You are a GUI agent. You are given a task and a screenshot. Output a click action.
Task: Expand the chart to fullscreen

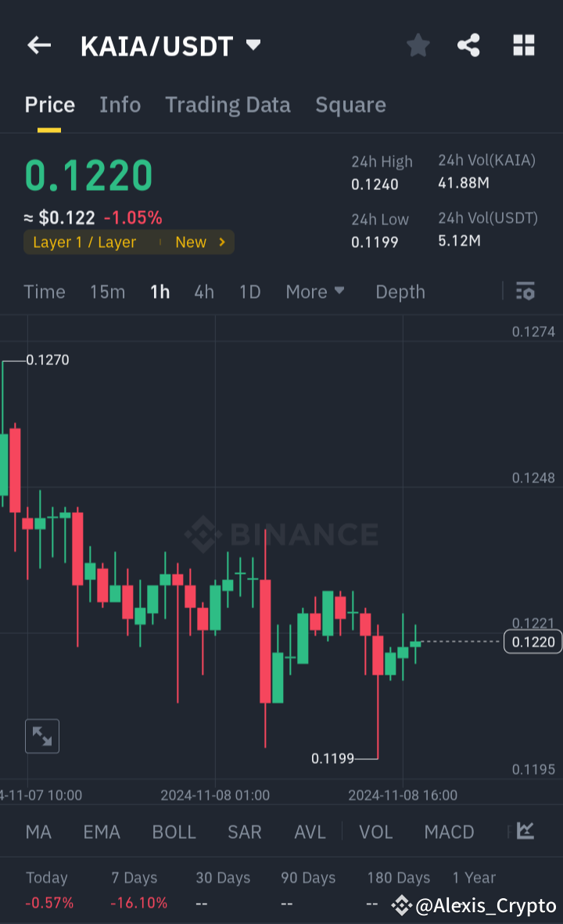pyautogui.click(x=41, y=736)
